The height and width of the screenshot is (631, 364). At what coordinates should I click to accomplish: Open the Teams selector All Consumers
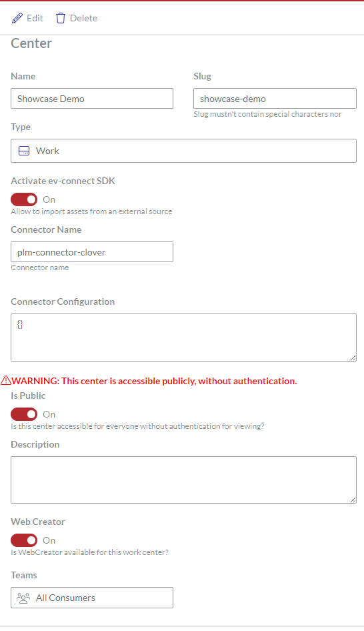(x=92, y=598)
